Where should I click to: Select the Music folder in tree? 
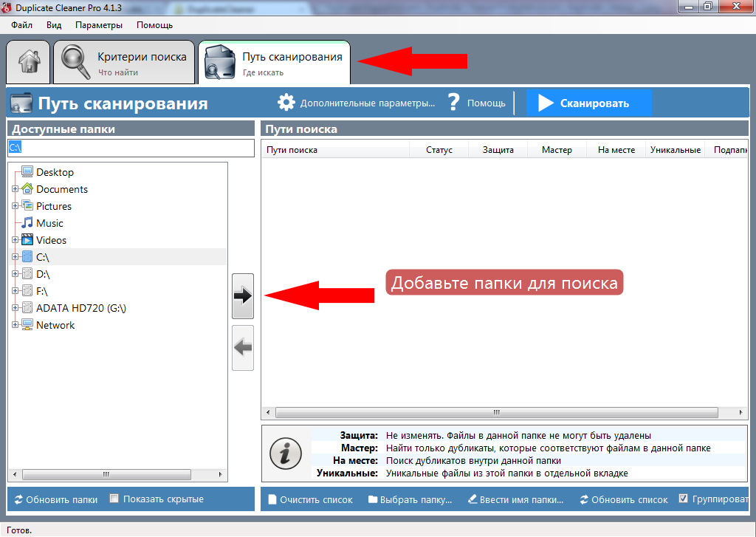click(x=49, y=223)
